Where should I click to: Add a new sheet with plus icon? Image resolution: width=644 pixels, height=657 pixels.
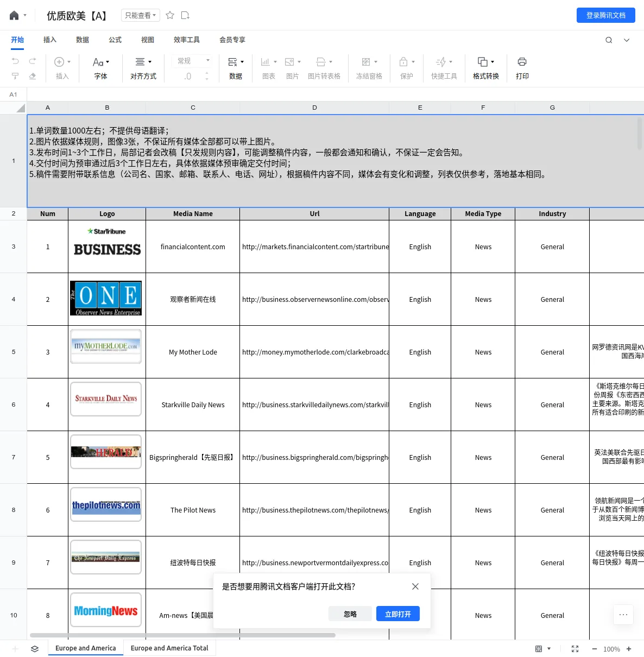point(15,649)
